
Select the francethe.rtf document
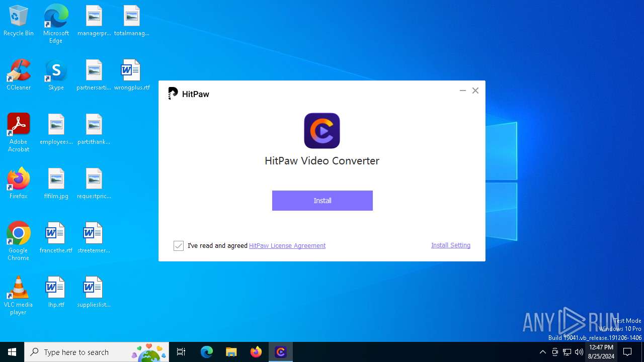click(56, 238)
